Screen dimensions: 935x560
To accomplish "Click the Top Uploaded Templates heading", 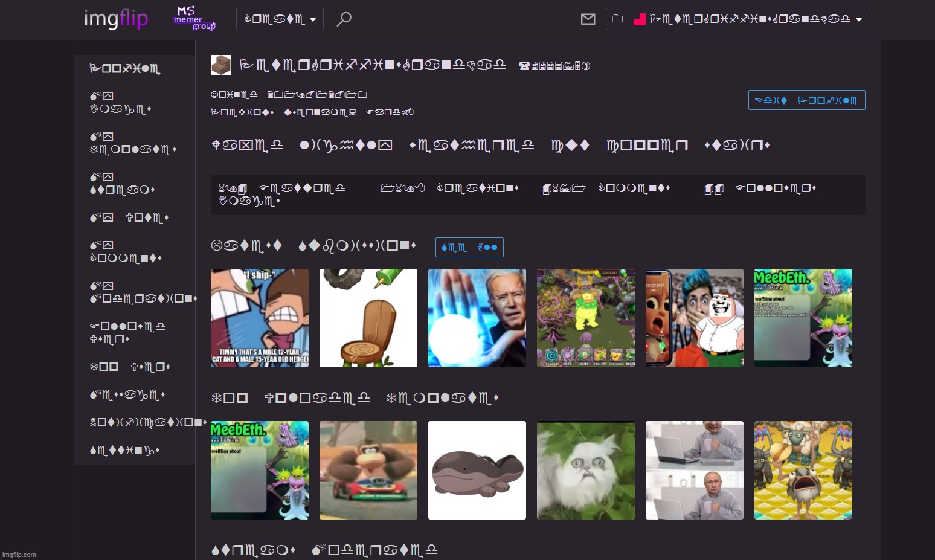I will pos(355,399).
